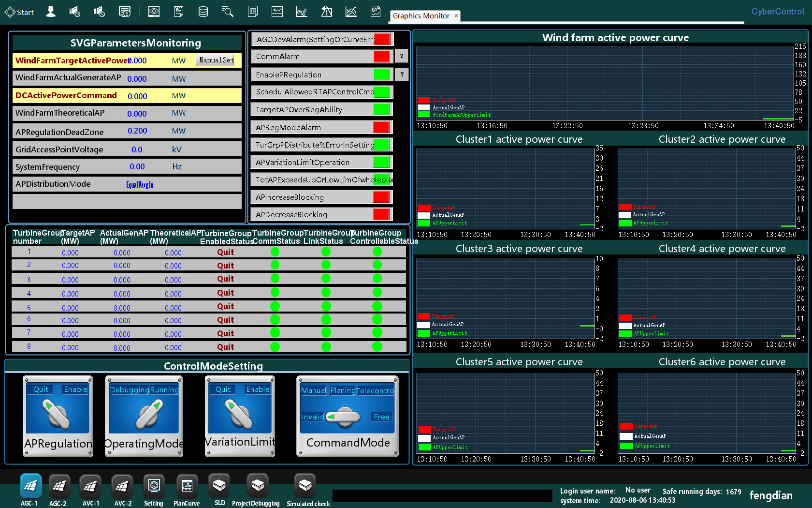Viewport: 812px width, 508px height.
Task: Open the magnifier search icon
Action: [x=228, y=12]
